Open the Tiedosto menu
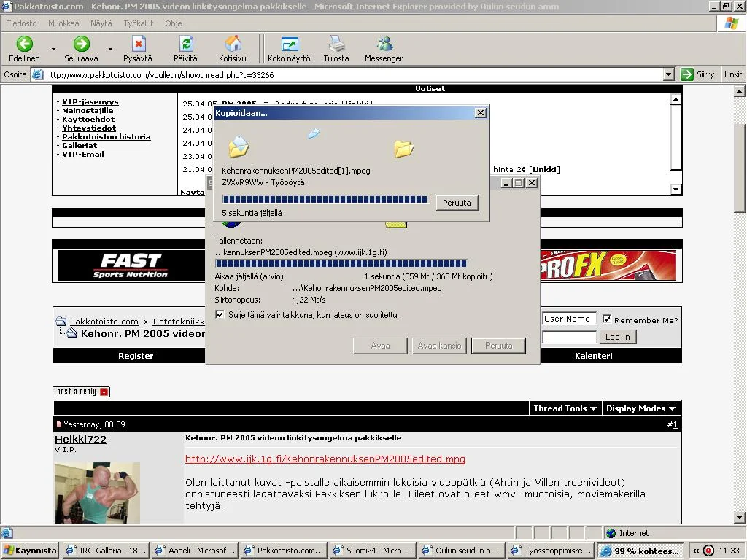 (x=22, y=23)
